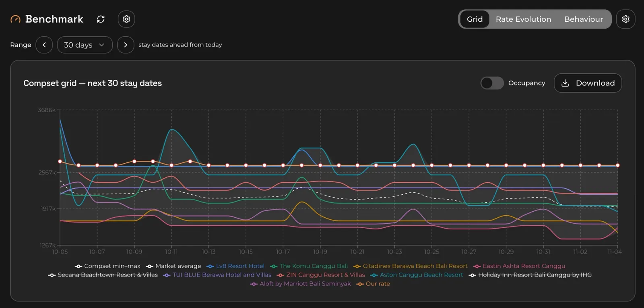
Task: Click the 3686k y-axis label
Action: [47, 110]
